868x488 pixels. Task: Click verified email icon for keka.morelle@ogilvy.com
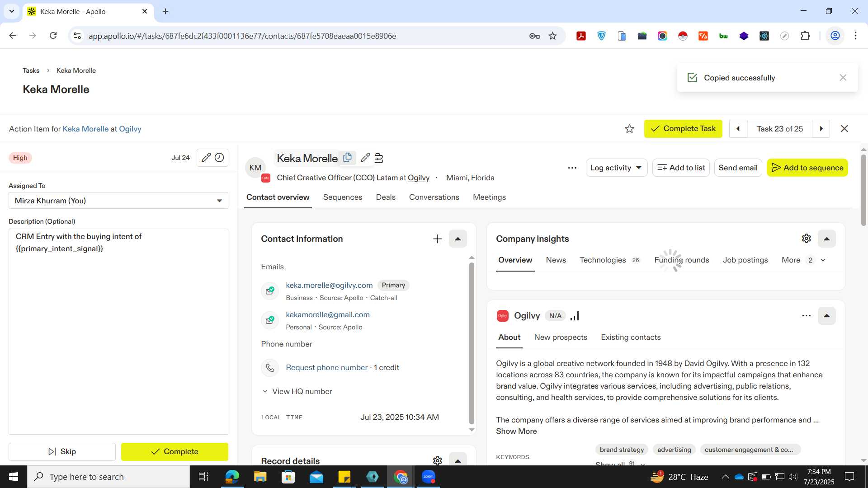click(x=270, y=291)
